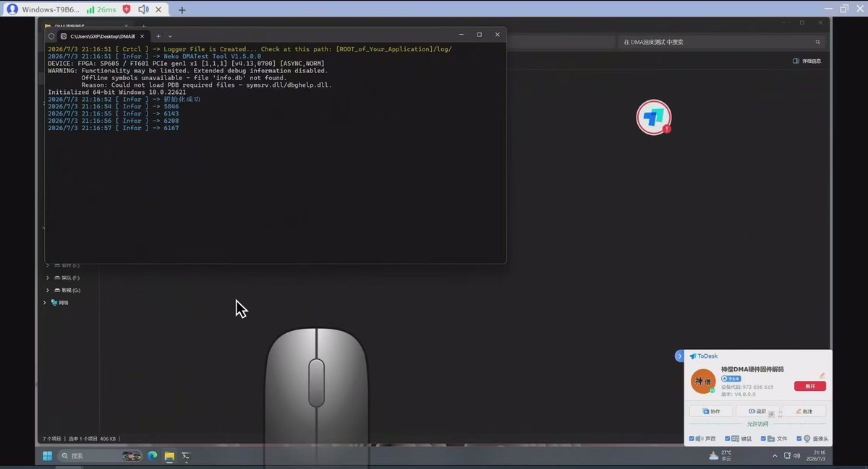The height and width of the screenshot is (469, 868).
Task: Expand the 网络 network node in Explorer
Action: (x=44, y=302)
